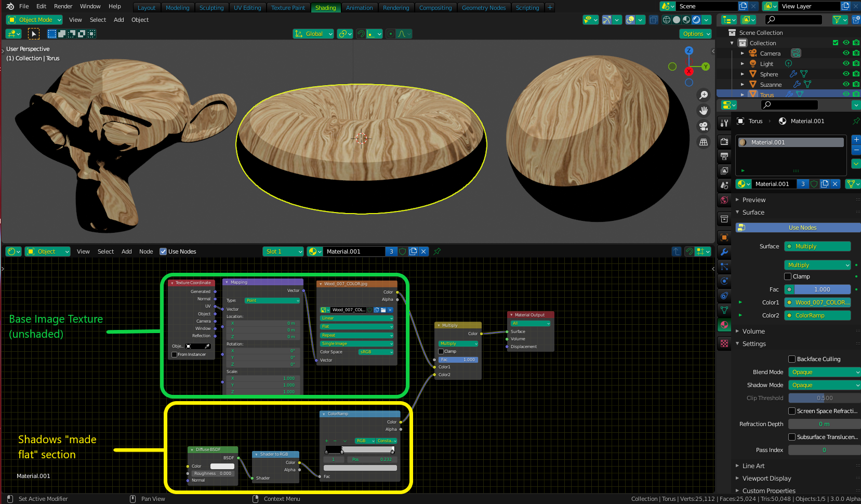Enable Screen Space Refraction checkbox
The height and width of the screenshot is (504, 861).
[x=792, y=411]
